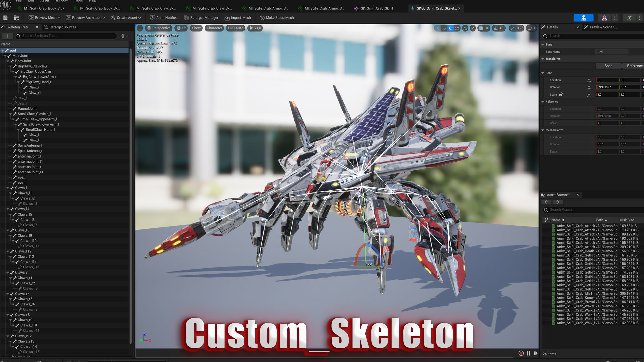The height and width of the screenshot is (362, 644).
Task: Toggle rotation snapping angle icon
Action: click(495, 28)
